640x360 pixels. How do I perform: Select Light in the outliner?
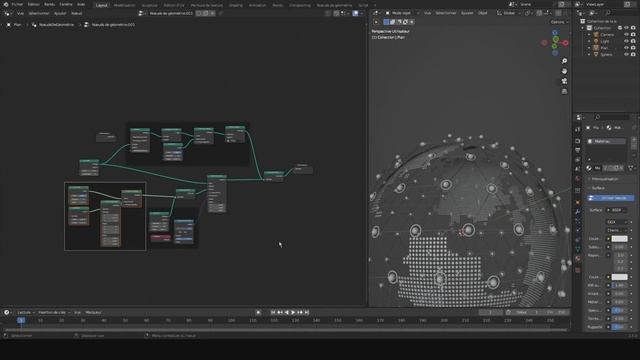pos(605,41)
